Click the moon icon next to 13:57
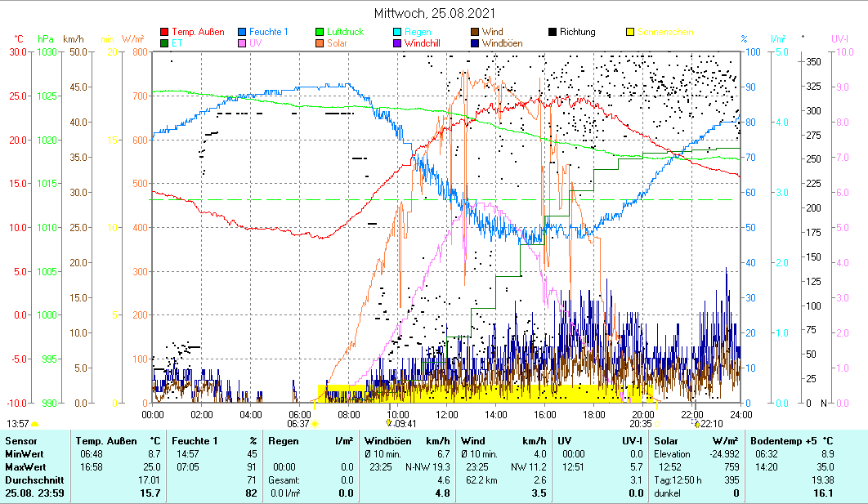 [x=34, y=424]
